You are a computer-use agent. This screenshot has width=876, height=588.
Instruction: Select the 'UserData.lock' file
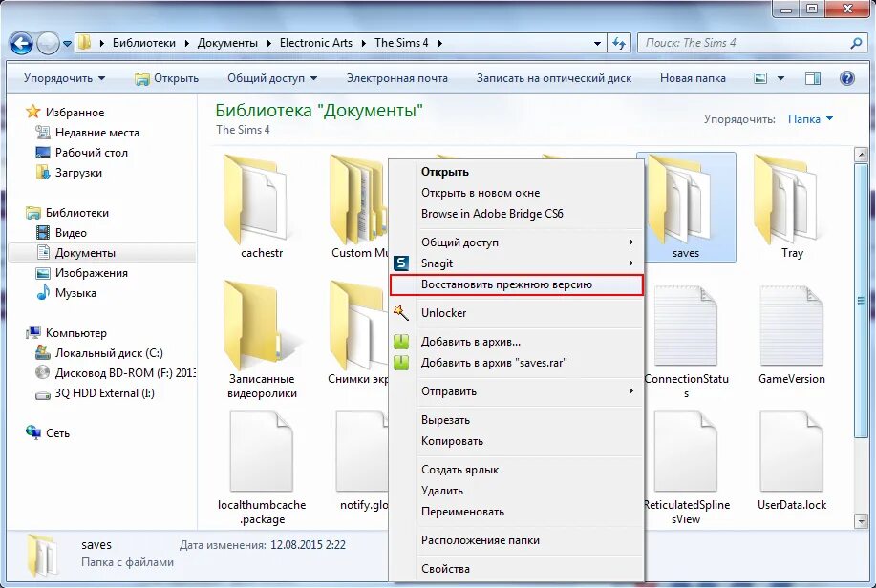[x=792, y=461]
